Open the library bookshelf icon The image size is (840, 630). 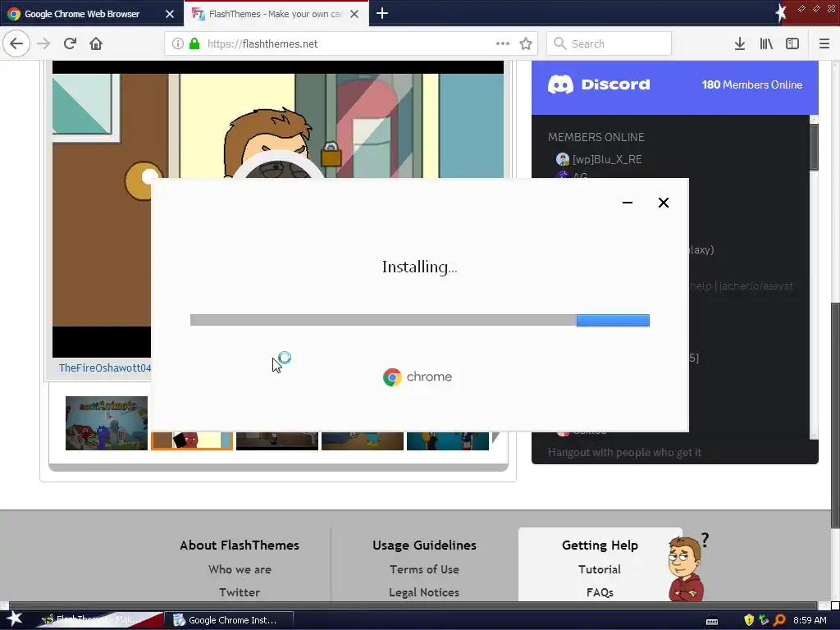pos(766,43)
